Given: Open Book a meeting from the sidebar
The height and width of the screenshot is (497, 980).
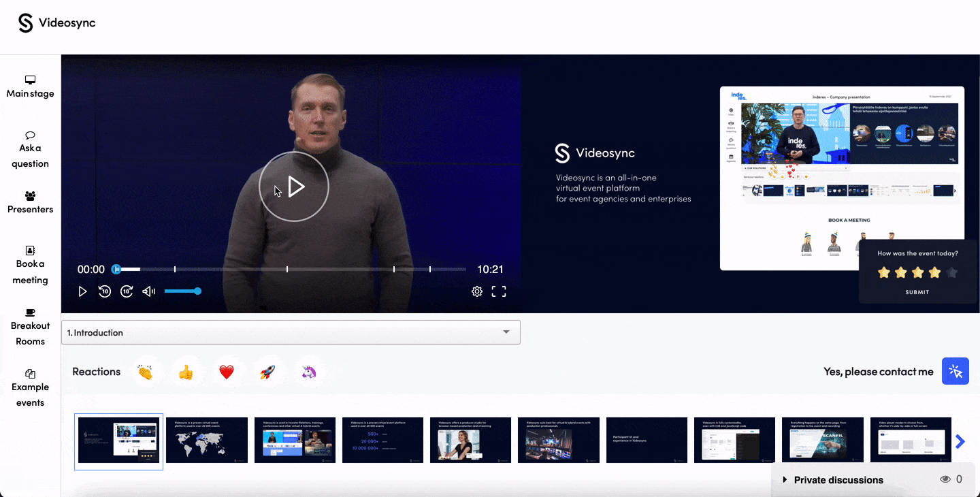Looking at the screenshot, I should 30,264.
